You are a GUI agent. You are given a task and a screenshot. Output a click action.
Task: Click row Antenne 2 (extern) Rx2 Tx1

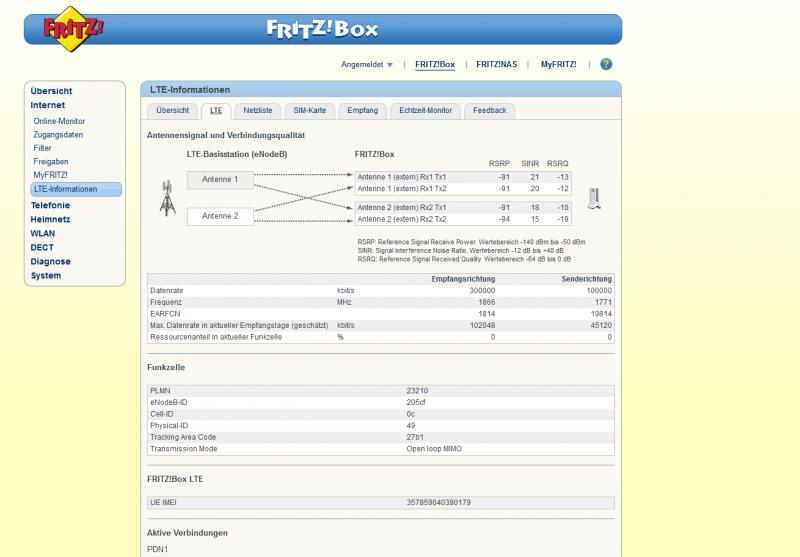(x=463, y=208)
